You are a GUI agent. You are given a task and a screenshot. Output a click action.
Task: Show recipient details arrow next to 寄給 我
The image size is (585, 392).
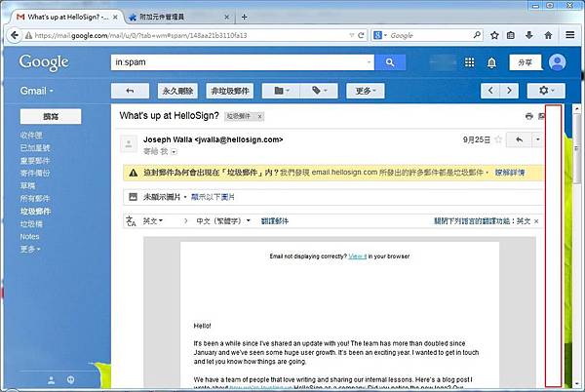tap(175, 152)
